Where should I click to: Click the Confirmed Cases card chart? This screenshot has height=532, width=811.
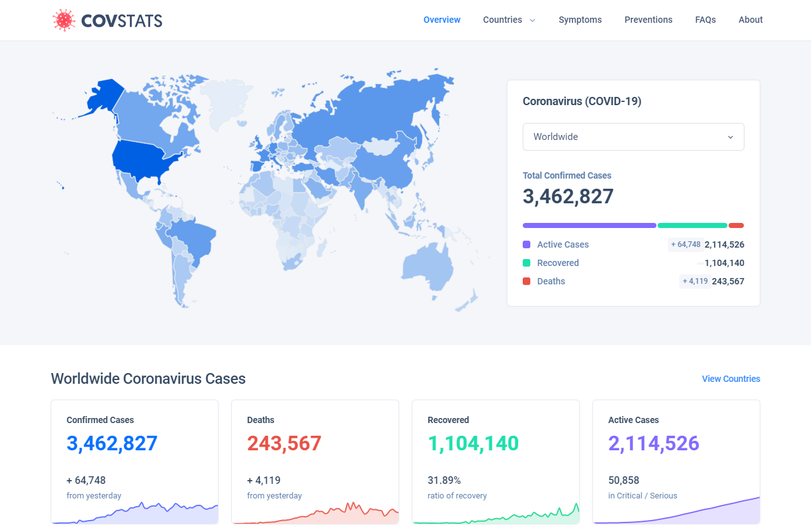135,513
